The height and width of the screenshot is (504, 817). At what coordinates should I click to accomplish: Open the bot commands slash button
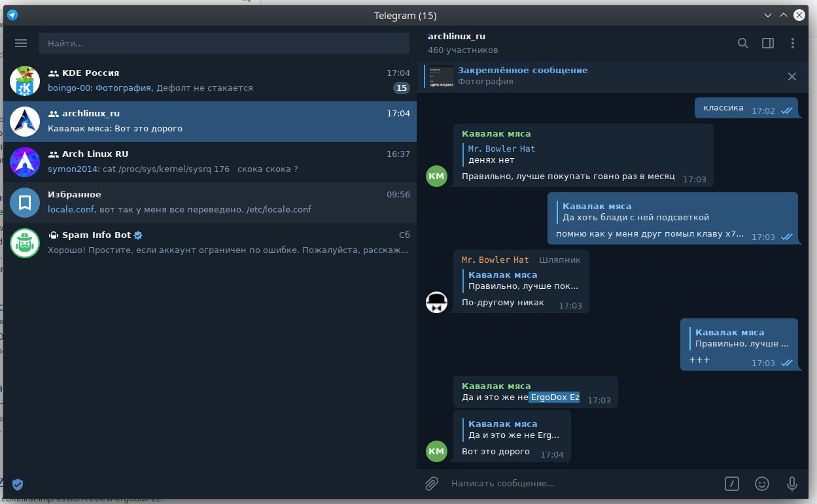point(732,484)
